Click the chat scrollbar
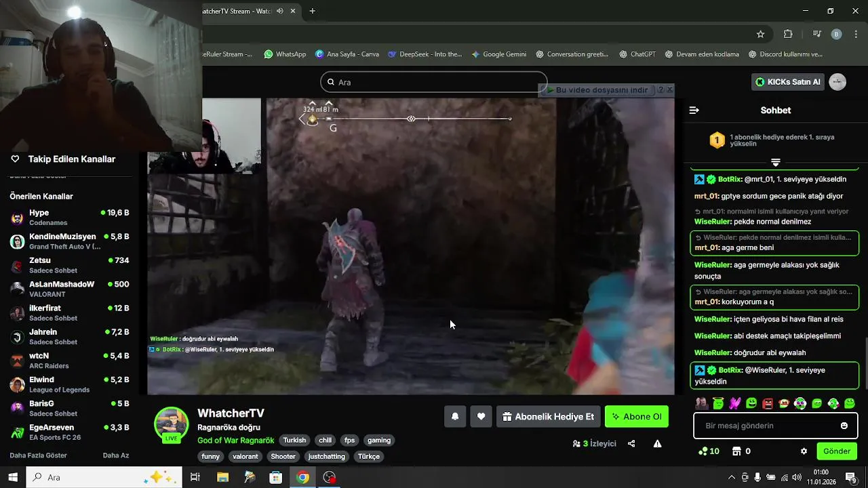 click(x=865, y=363)
